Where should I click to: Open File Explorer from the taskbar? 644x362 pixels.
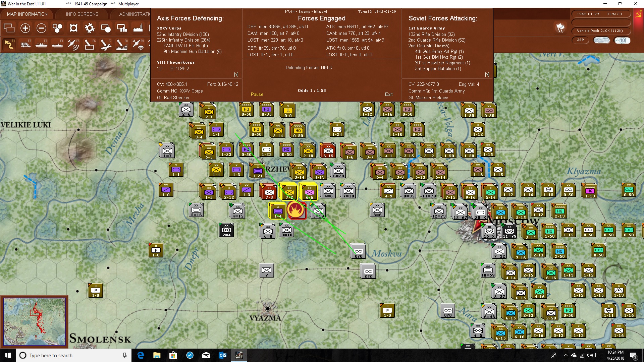tap(157, 355)
